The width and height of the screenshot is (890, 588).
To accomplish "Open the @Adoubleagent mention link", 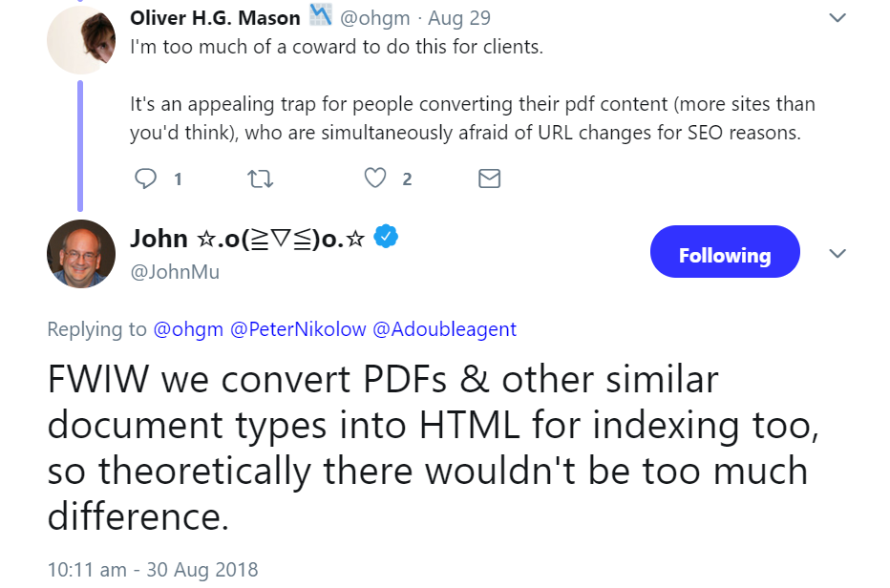I will [x=444, y=329].
